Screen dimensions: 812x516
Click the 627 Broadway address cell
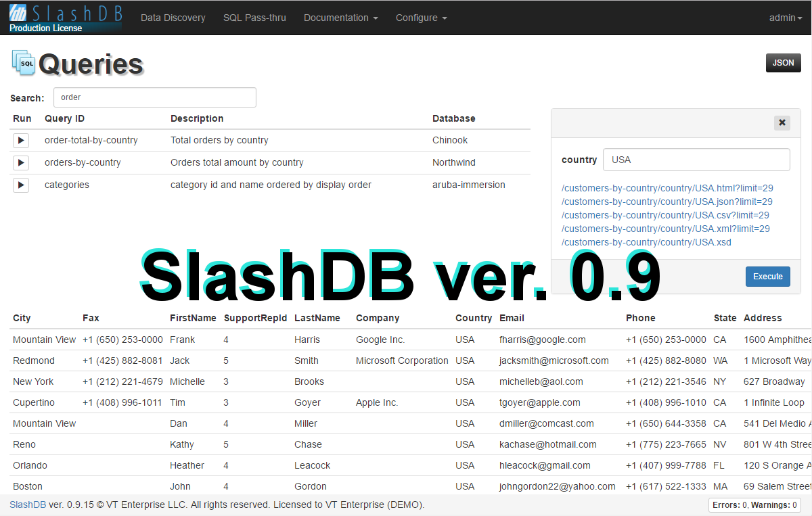point(774,382)
